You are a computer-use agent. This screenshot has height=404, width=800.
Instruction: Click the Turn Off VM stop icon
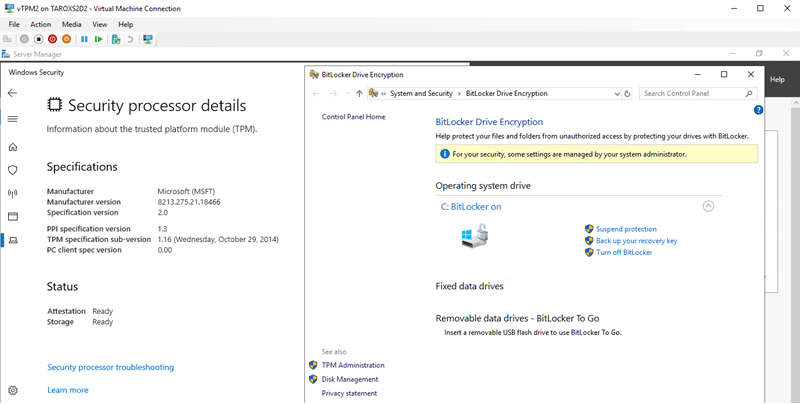pyautogui.click(x=38, y=39)
